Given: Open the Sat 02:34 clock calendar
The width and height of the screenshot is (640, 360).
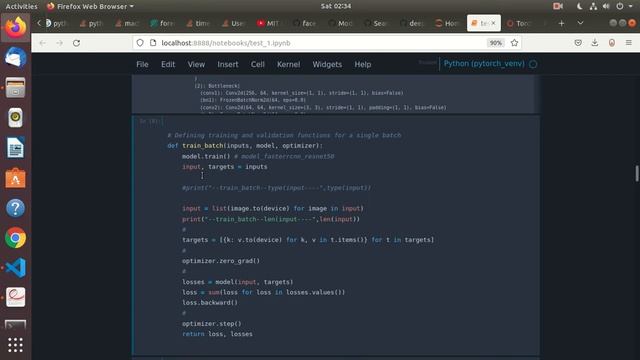Looking at the screenshot, I should tap(336, 6).
